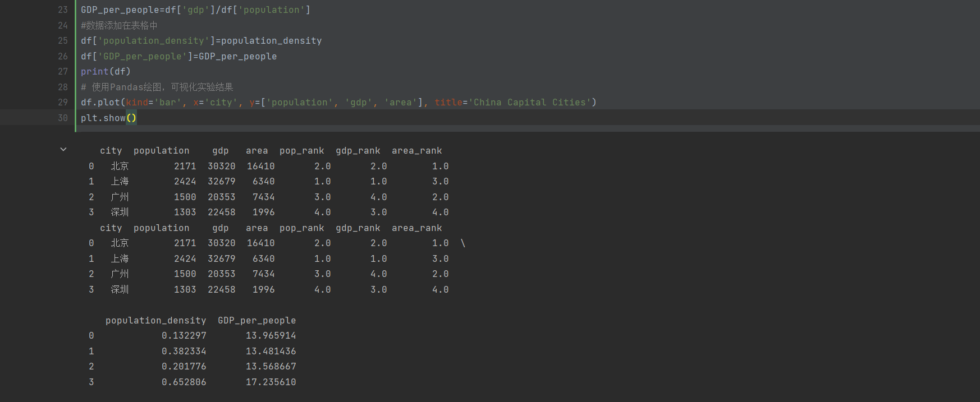Click the 17.235610 value in the output
Screen dimensions: 980x402
271,382
